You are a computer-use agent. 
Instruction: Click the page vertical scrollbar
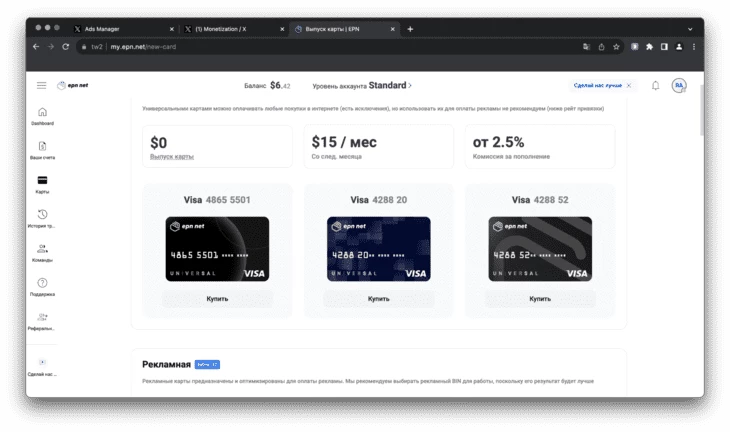pyautogui.click(x=702, y=110)
